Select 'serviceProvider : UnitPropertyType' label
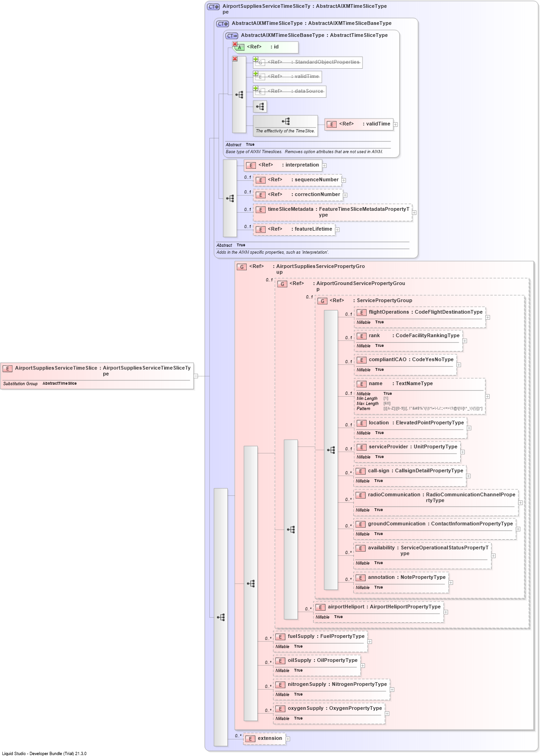 (413, 447)
